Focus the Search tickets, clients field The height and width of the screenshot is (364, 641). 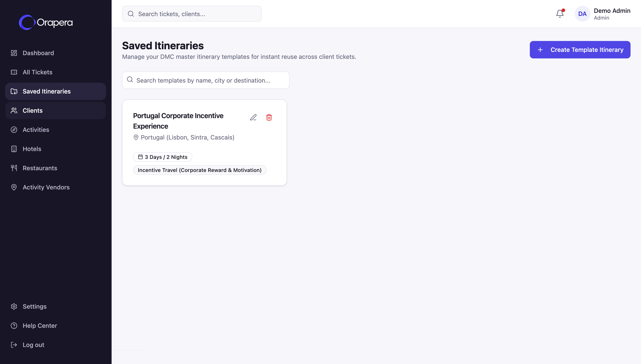(x=192, y=14)
